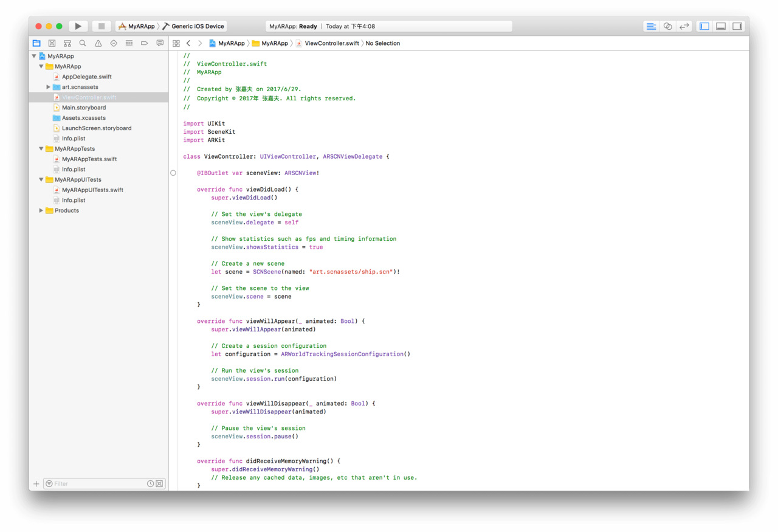The image size is (778, 532).
Task: Open the Issue navigator tab
Action: click(98, 43)
